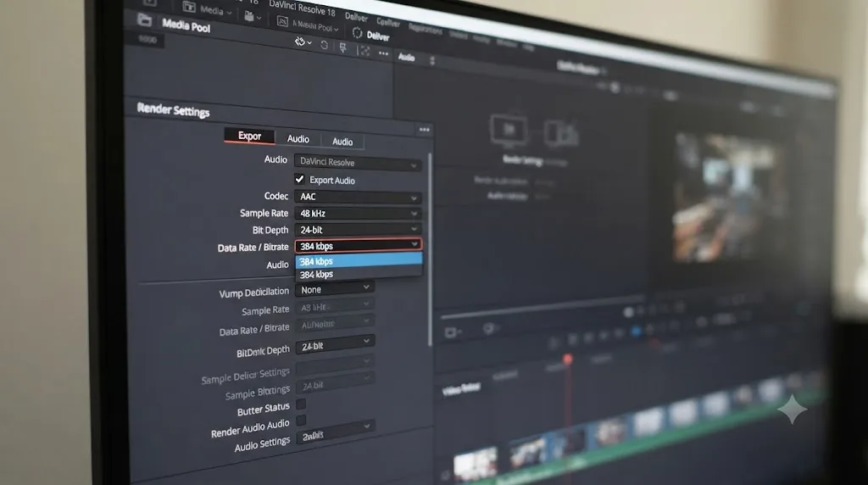The width and height of the screenshot is (868, 485).
Task: Open the Bit Depth dropdown showing 24-bit
Action: (x=358, y=229)
